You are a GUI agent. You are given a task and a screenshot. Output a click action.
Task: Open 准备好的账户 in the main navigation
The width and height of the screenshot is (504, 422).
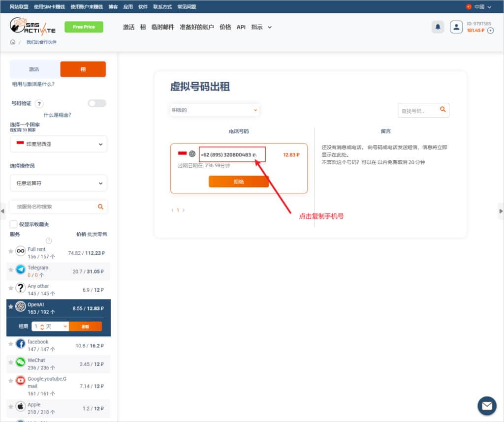[196, 28]
